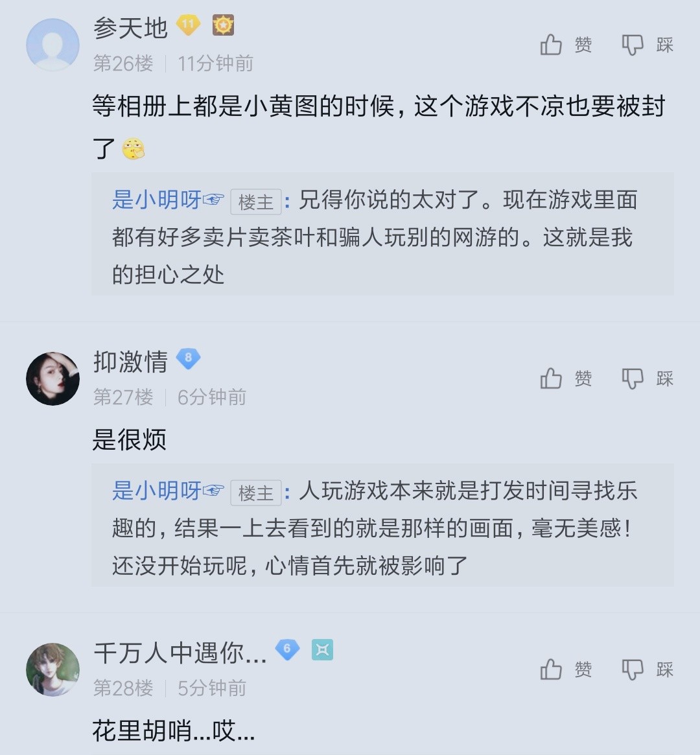
Task: Open 参天地's avatar
Action: coord(52,45)
